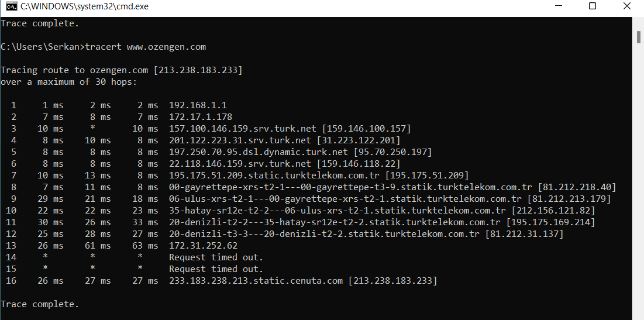Click the scrollbar up arrow
Image resolution: width=644 pixels, height=320 pixels.
639,22
